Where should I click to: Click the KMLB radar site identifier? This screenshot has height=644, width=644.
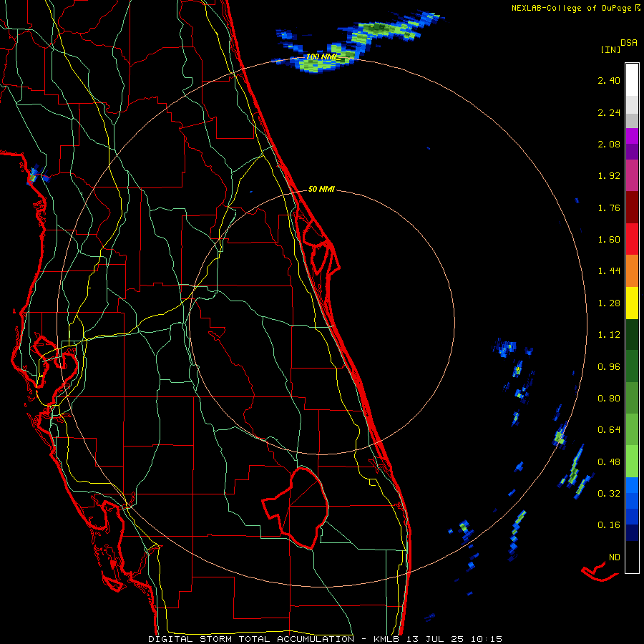tap(387, 639)
